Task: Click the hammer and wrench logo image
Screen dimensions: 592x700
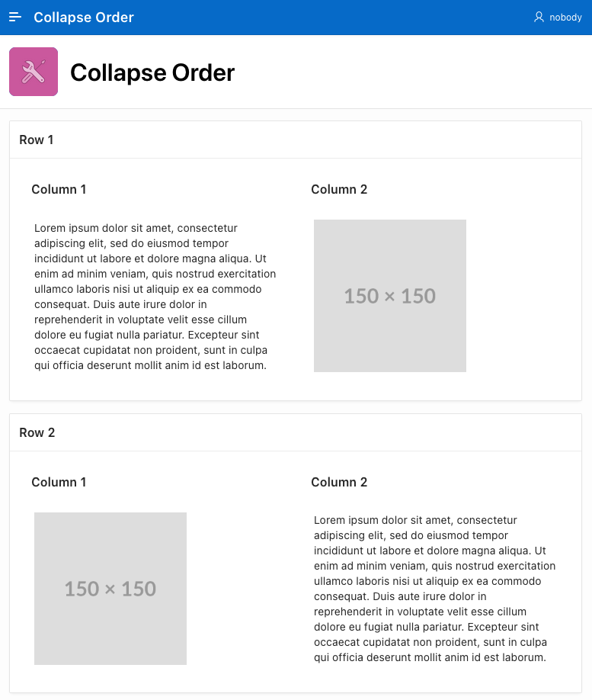Action: 33,72
